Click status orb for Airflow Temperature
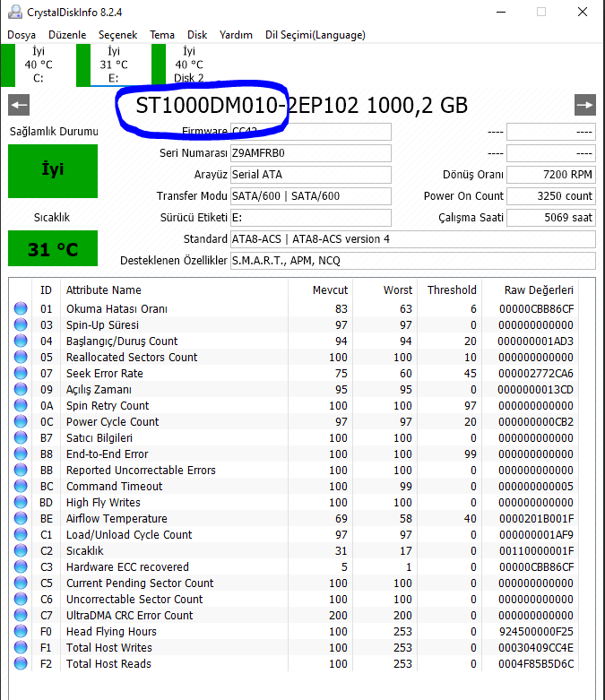Viewport: 605px width, 700px height. tap(21, 518)
